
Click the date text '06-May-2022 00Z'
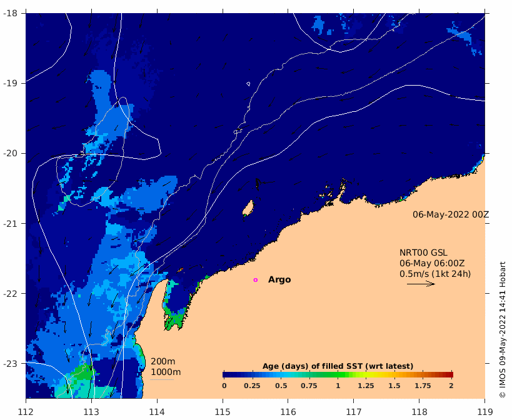point(451,215)
